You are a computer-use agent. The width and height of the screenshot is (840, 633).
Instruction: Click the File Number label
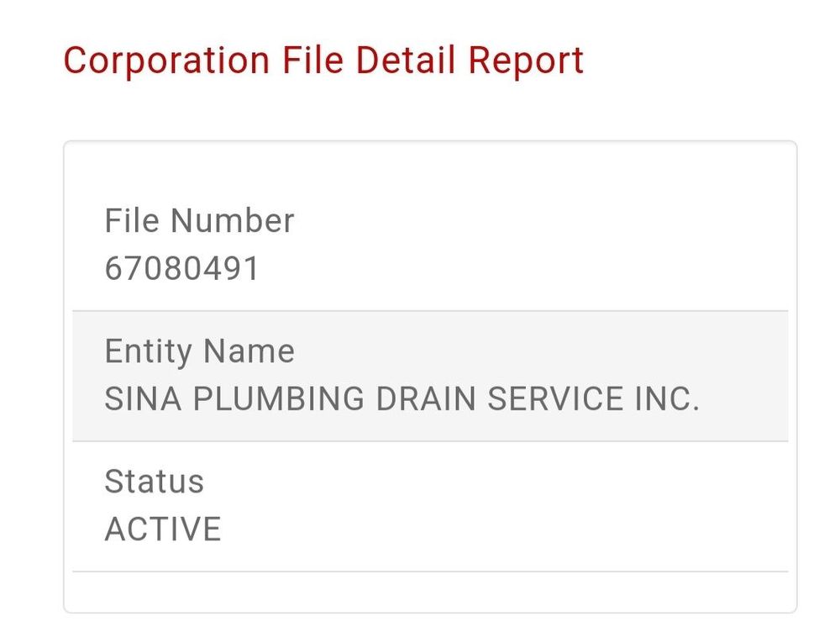pos(199,221)
